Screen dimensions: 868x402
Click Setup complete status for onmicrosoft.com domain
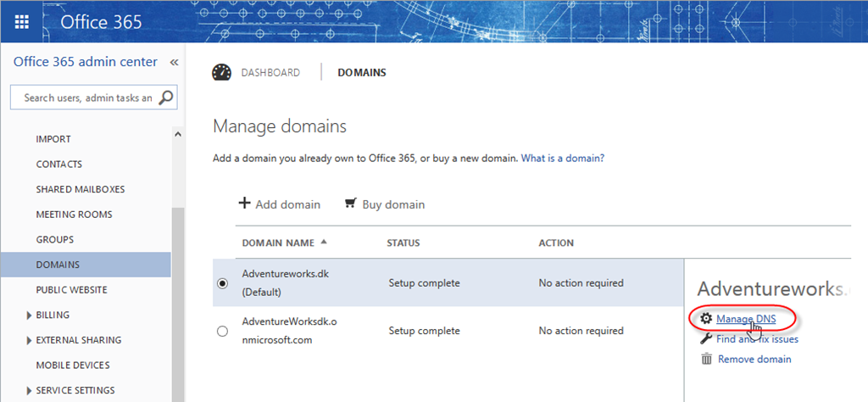point(424,331)
